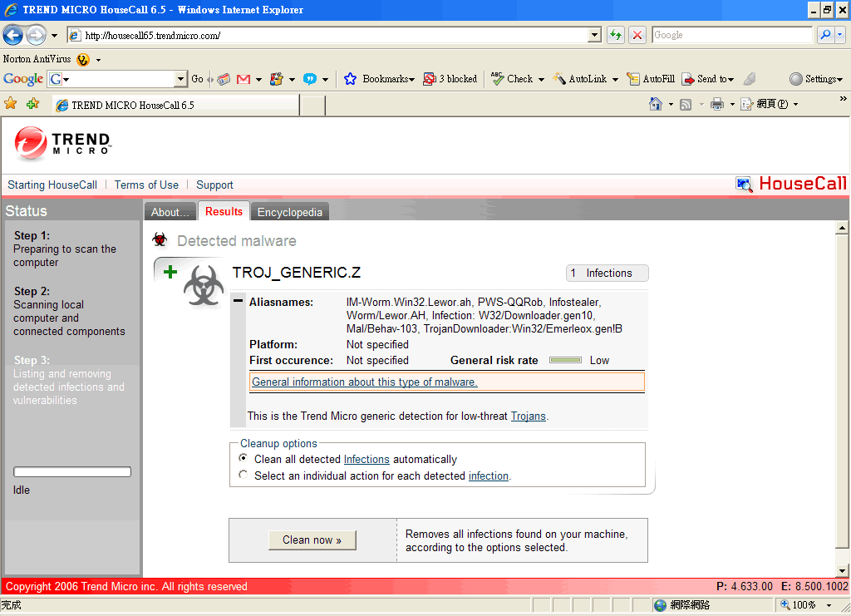Switch to the Encyclopedia tab

[290, 212]
